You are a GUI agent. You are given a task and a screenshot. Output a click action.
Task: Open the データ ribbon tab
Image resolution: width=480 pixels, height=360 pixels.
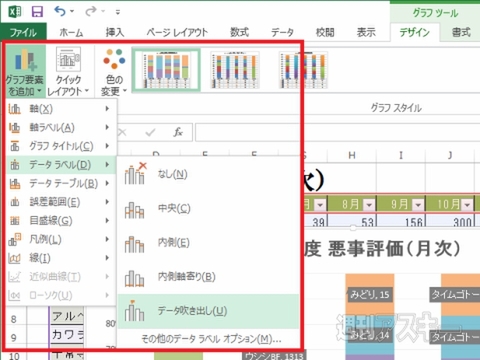tap(282, 32)
